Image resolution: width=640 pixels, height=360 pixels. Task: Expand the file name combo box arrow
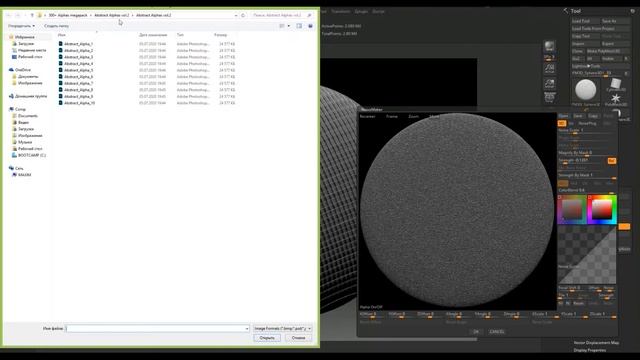pos(247,328)
